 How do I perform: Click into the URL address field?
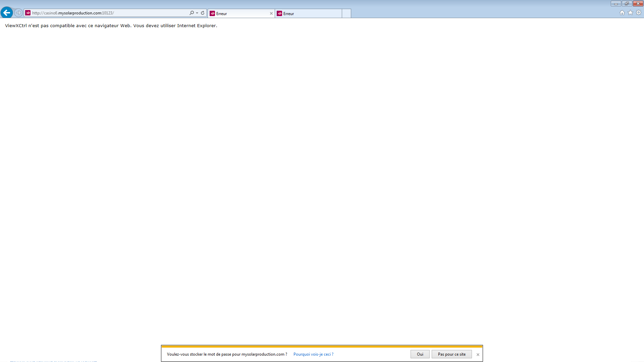point(107,13)
